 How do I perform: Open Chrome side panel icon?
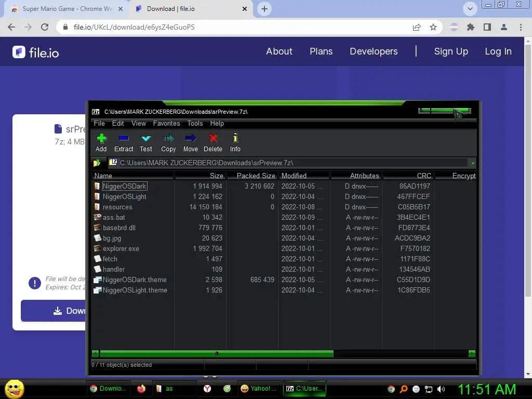(487, 27)
